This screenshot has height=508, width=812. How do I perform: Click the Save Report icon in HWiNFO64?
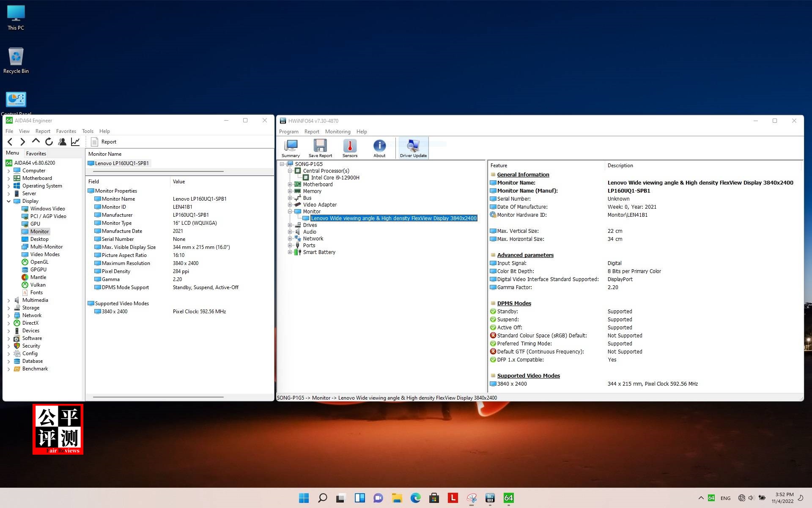[320, 147]
